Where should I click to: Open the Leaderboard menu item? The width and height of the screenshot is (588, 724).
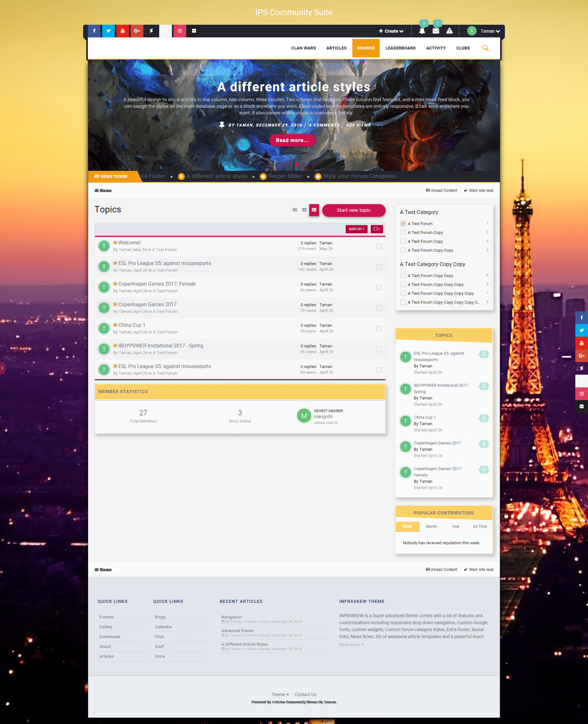[400, 48]
